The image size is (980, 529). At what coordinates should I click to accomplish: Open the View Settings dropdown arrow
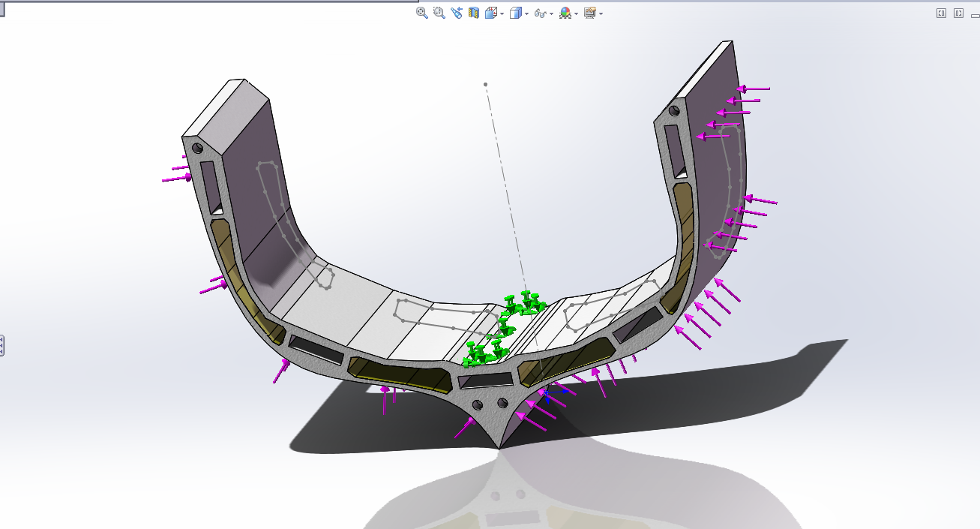click(x=601, y=14)
